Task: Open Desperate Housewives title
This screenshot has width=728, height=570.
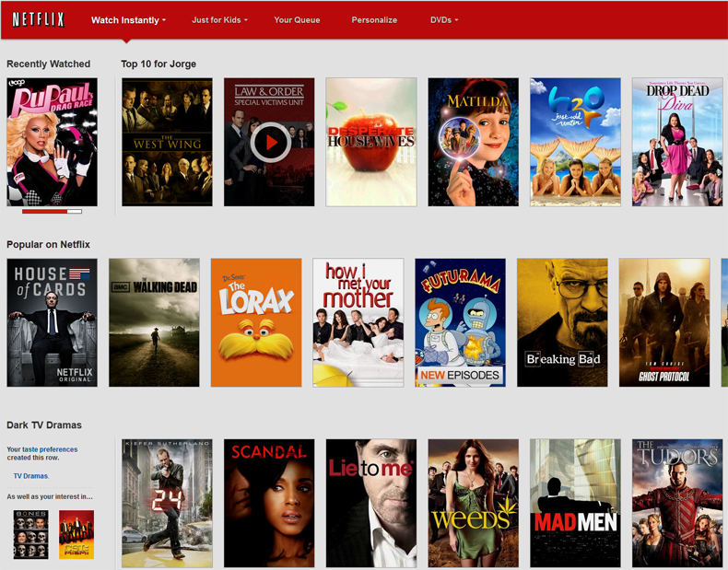Action: [371, 142]
